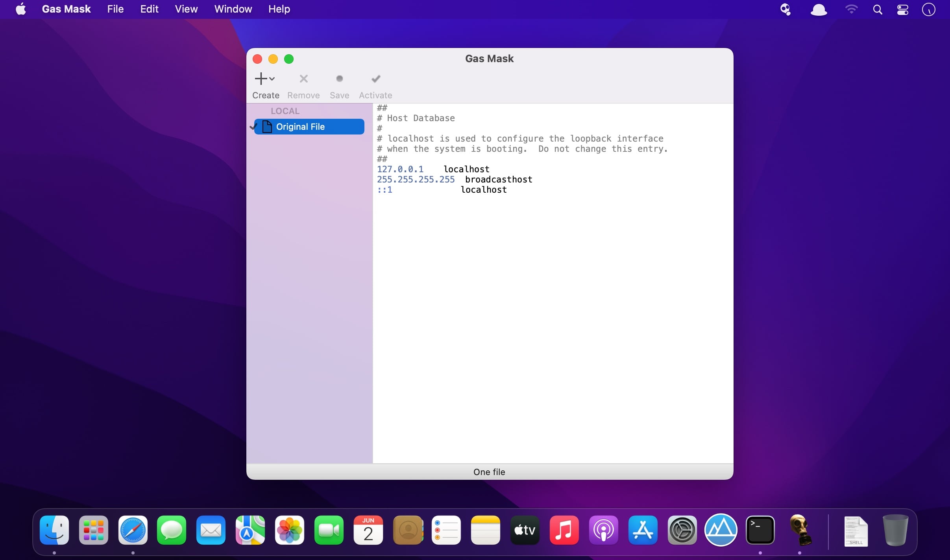
Task: Open Music from the Dock
Action: pos(564,530)
